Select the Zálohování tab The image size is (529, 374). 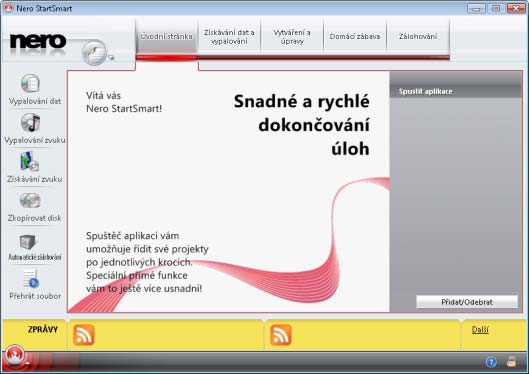[x=418, y=36]
